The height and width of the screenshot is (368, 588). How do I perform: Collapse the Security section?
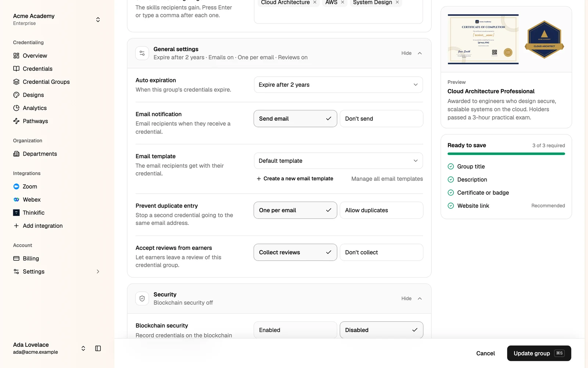pos(412,298)
